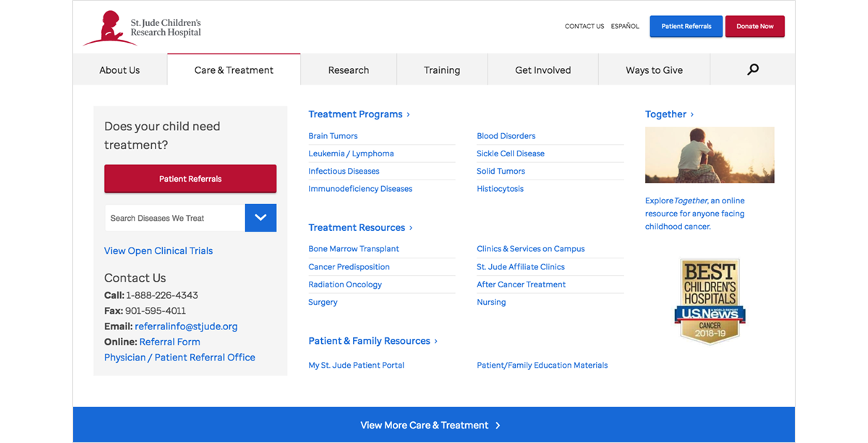Open the Search Diseases We Treat dropdown arrow
This screenshot has height=443, width=868.
coord(260,218)
